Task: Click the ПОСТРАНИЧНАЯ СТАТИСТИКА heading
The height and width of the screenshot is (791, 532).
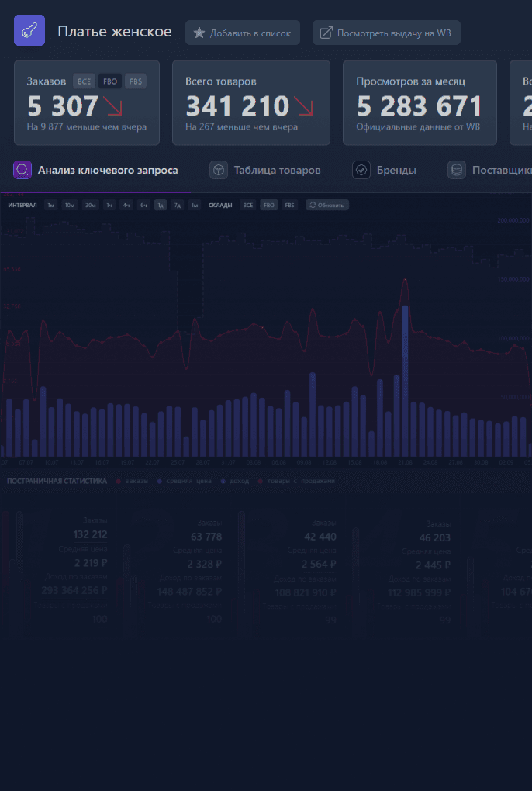Action: coord(57,482)
